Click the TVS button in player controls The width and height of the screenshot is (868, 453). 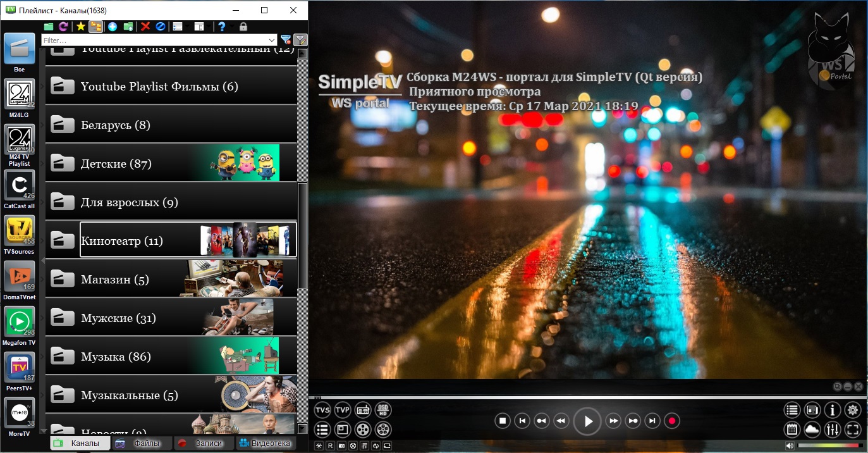click(322, 409)
